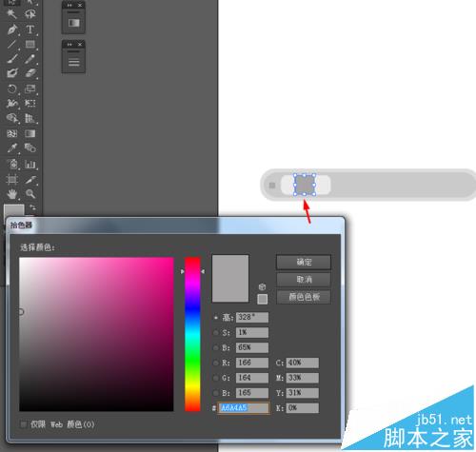476x452 pixels.
Task: Select the Artboard tool
Action: coord(12,180)
